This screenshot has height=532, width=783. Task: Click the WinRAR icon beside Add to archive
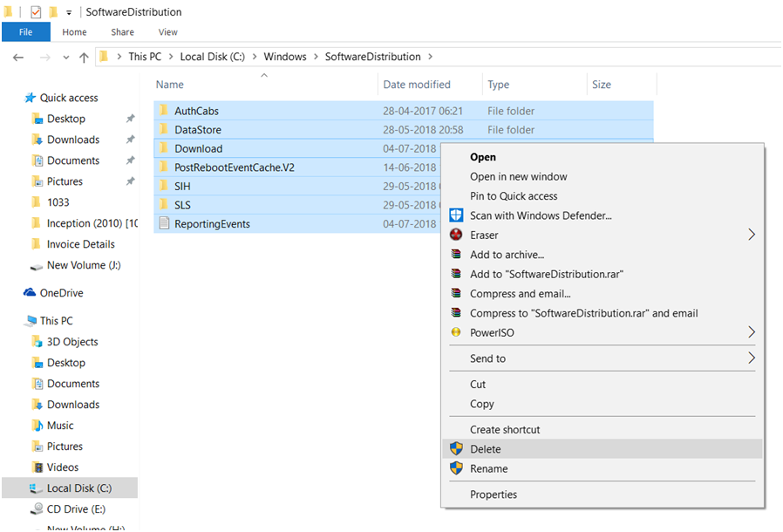tap(456, 254)
